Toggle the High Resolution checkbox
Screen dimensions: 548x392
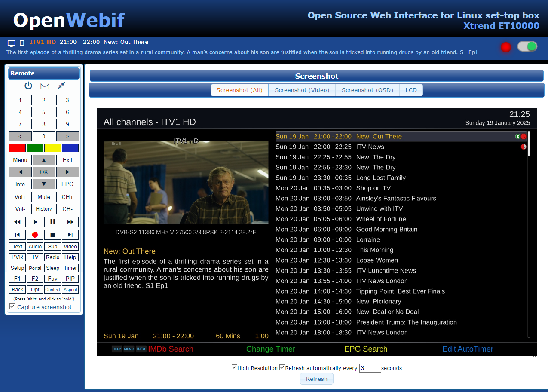point(234,367)
